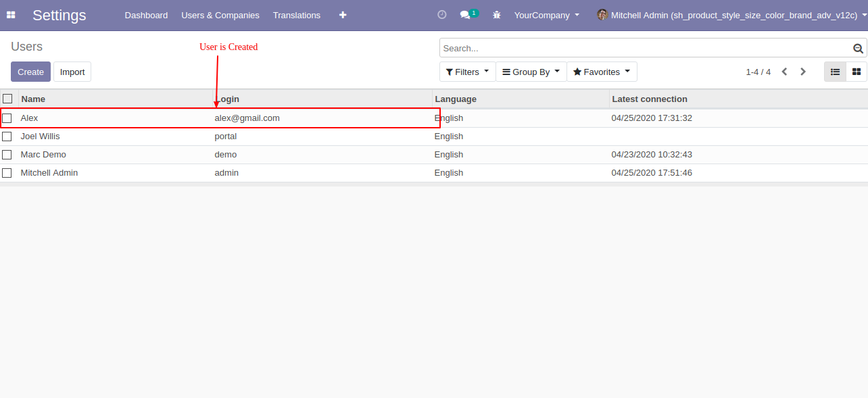Open the Group By dropdown
The image size is (868, 398).
pyautogui.click(x=531, y=72)
